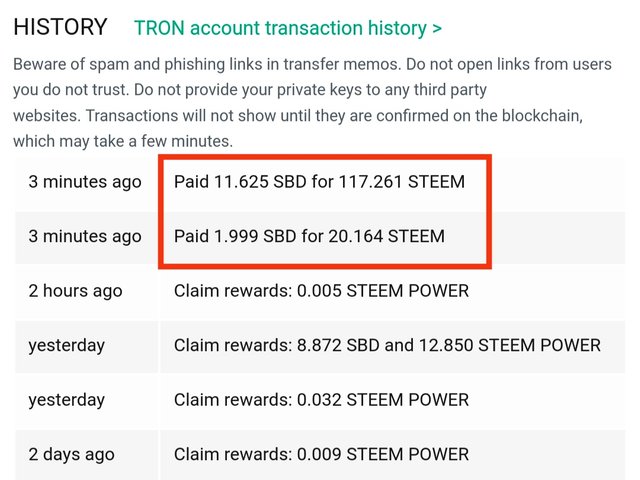This screenshot has width=640, height=480.
Task: Click the 'which may take a few minutes' text
Action: point(123,141)
